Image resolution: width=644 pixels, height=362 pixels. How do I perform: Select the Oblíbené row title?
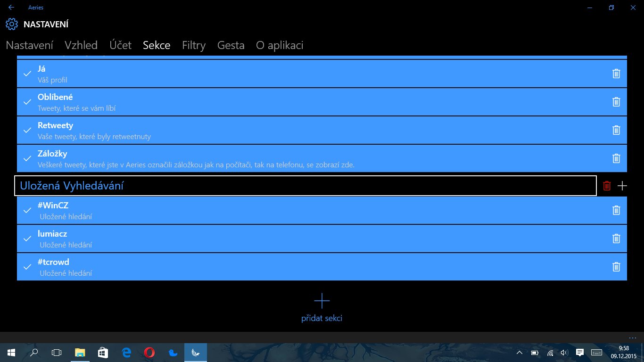pyautogui.click(x=55, y=97)
